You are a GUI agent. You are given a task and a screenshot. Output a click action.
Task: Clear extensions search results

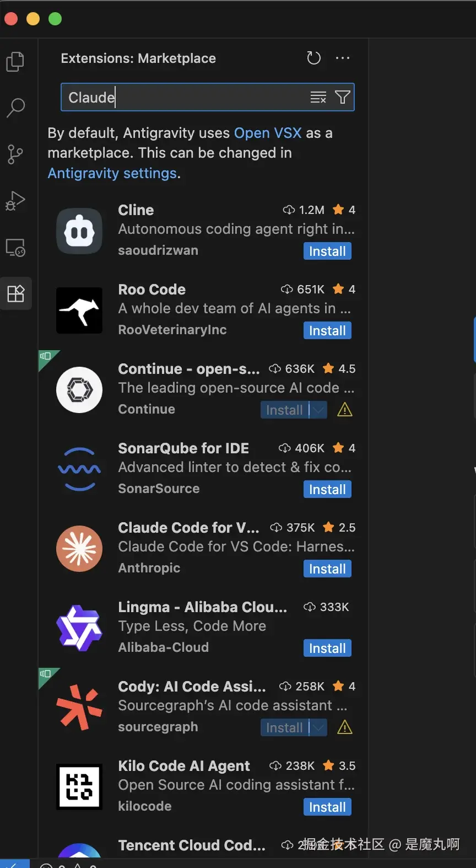(x=318, y=98)
